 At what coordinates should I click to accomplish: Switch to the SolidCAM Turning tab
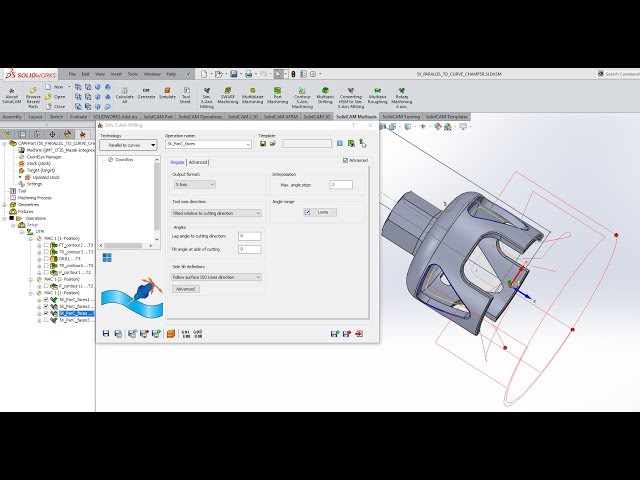[401, 117]
